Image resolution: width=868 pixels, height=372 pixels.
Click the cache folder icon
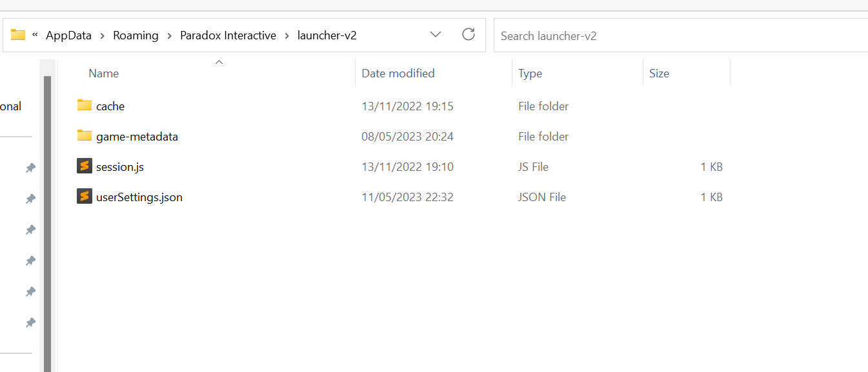84,105
